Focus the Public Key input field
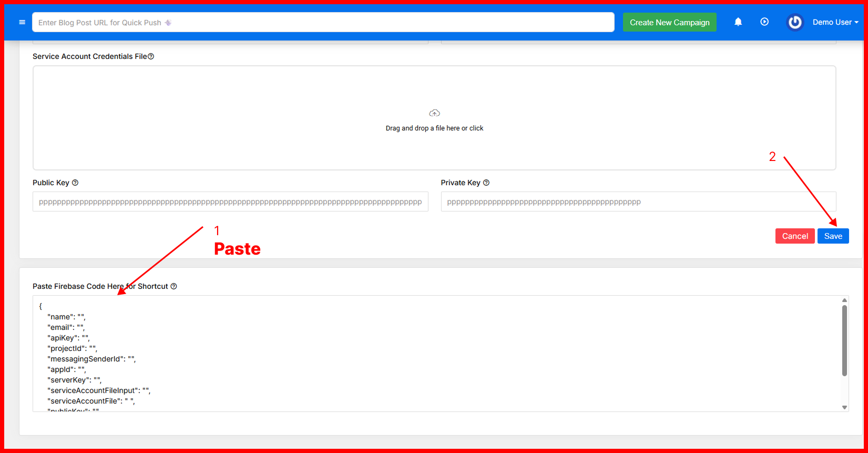Viewport: 868px width, 453px height. 230,202
